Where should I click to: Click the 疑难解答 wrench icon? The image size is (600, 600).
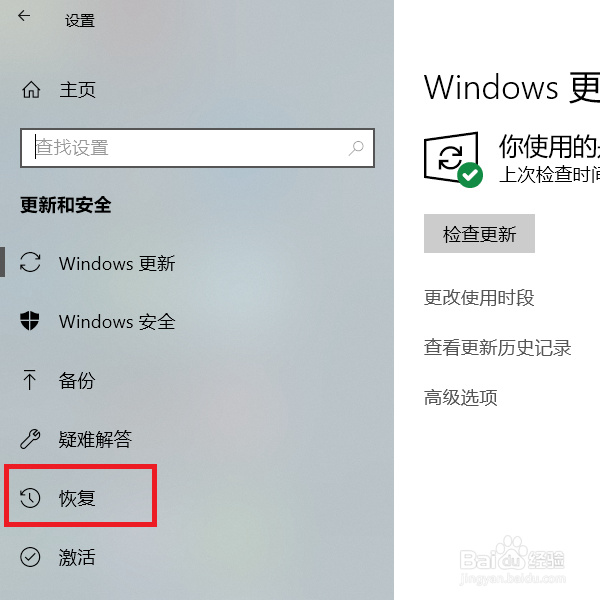[30, 438]
